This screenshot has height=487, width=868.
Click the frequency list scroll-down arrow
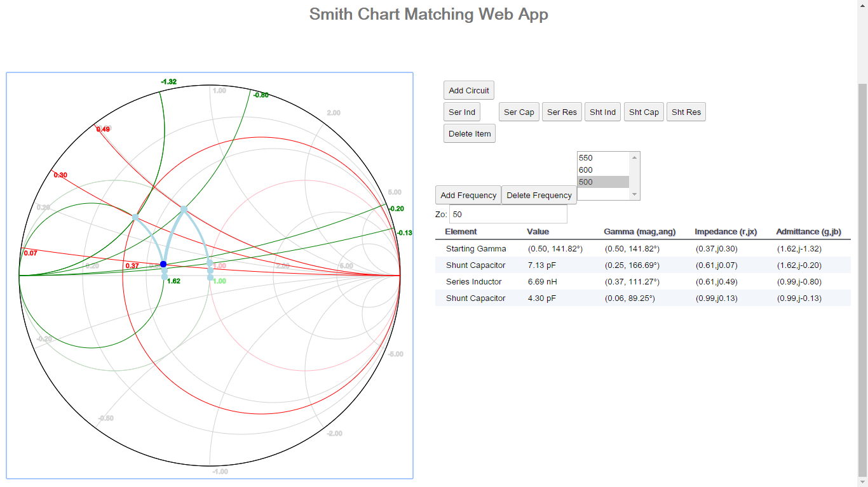(634, 195)
